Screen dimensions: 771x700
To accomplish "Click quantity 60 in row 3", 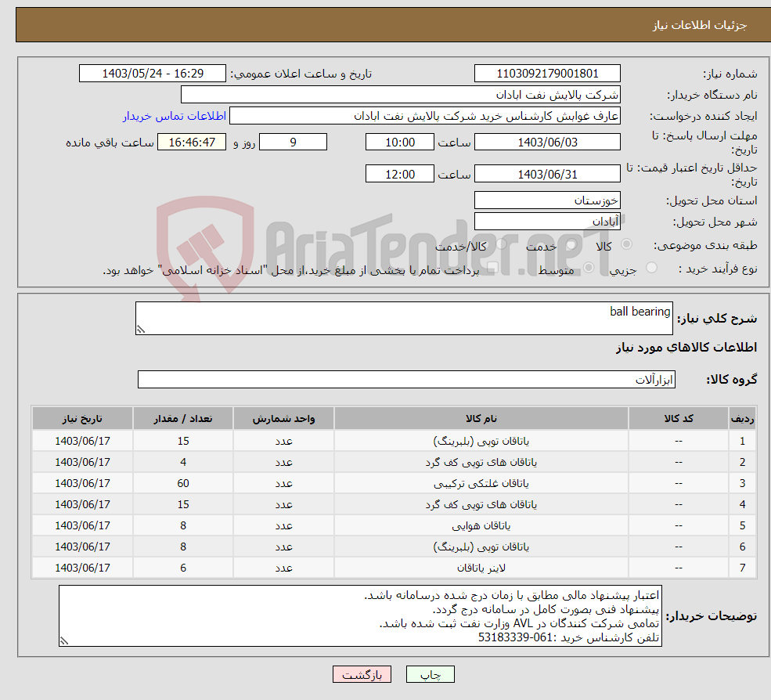I will [x=183, y=483].
